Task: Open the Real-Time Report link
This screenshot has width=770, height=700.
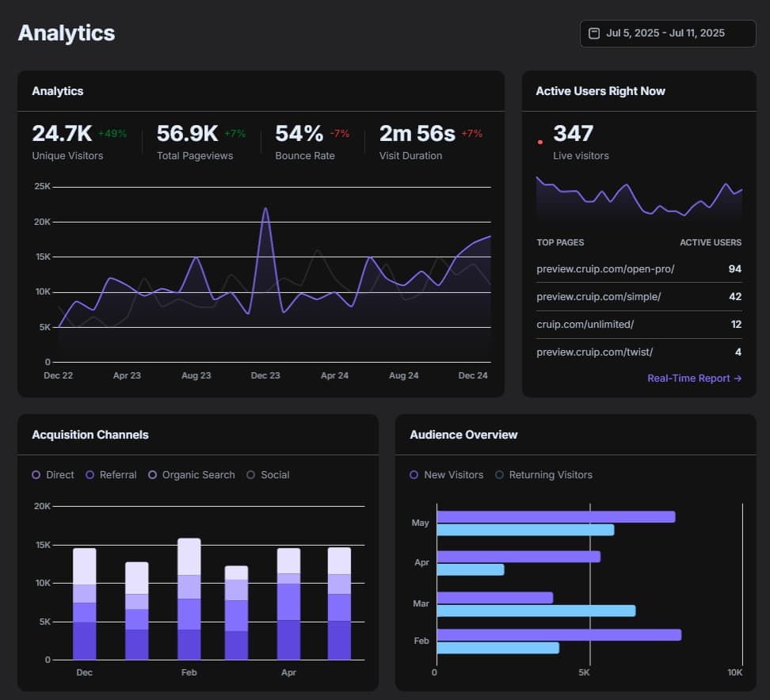Action: (694, 379)
